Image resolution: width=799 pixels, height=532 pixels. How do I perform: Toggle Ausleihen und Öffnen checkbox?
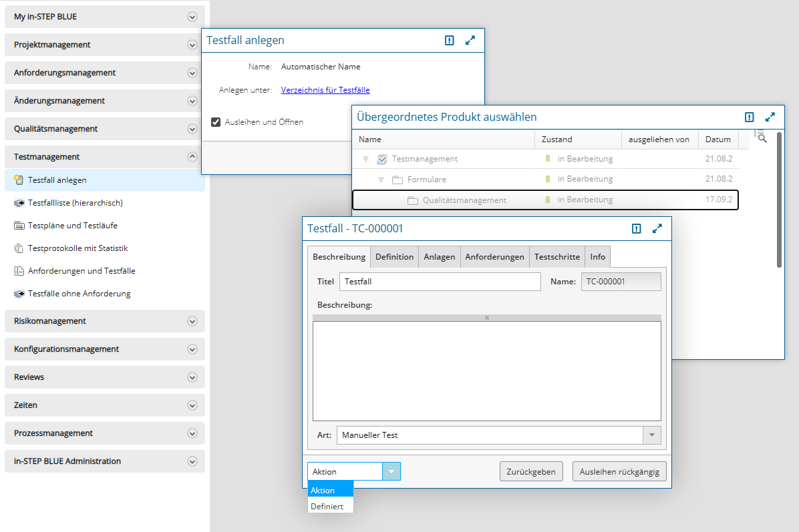[216, 122]
